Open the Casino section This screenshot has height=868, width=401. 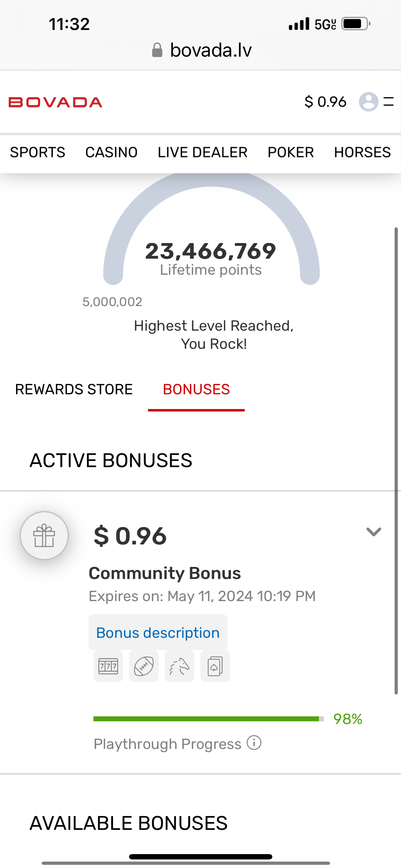click(111, 152)
